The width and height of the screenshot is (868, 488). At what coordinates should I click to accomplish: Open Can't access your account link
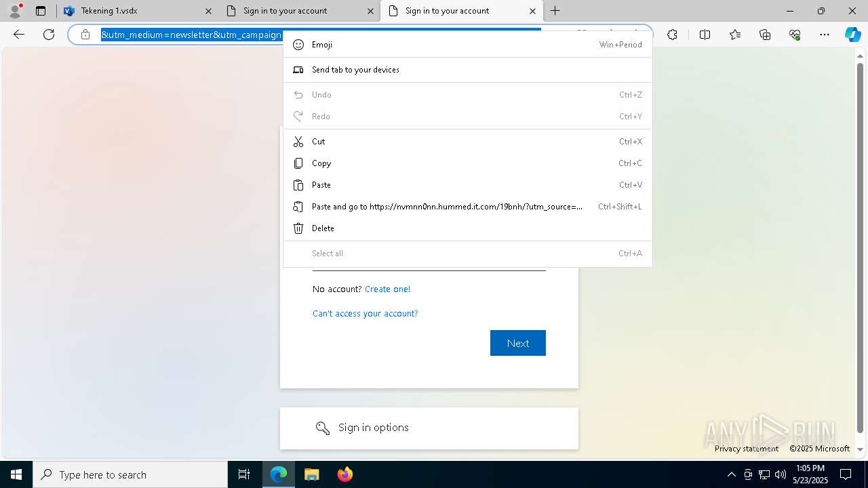(x=365, y=313)
